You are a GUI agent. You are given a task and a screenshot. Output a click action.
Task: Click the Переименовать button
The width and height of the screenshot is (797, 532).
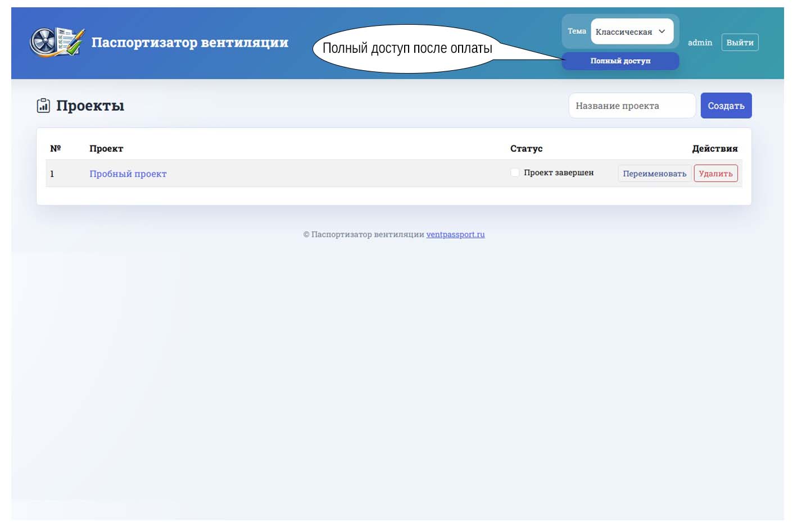click(654, 174)
